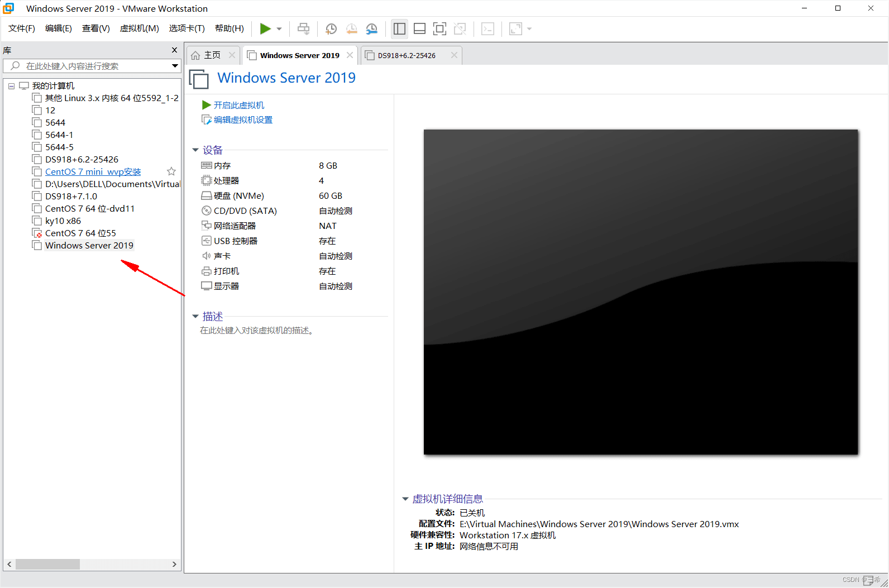The height and width of the screenshot is (588, 889).
Task: Select the D:\Users\DELL\Documents VM entry
Action: pyautogui.click(x=113, y=184)
